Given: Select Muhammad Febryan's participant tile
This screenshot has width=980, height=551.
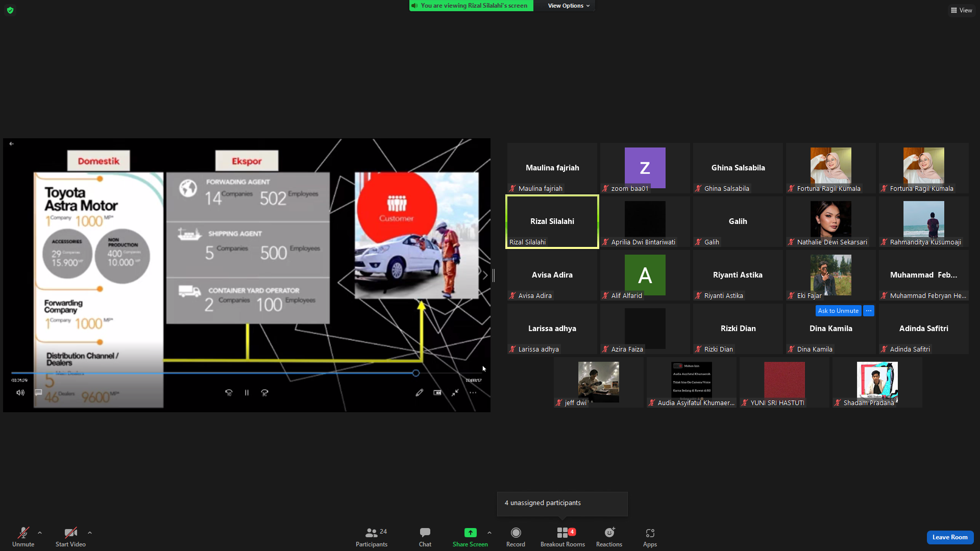Looking at the screenshot, I should (x=924, y=275).
